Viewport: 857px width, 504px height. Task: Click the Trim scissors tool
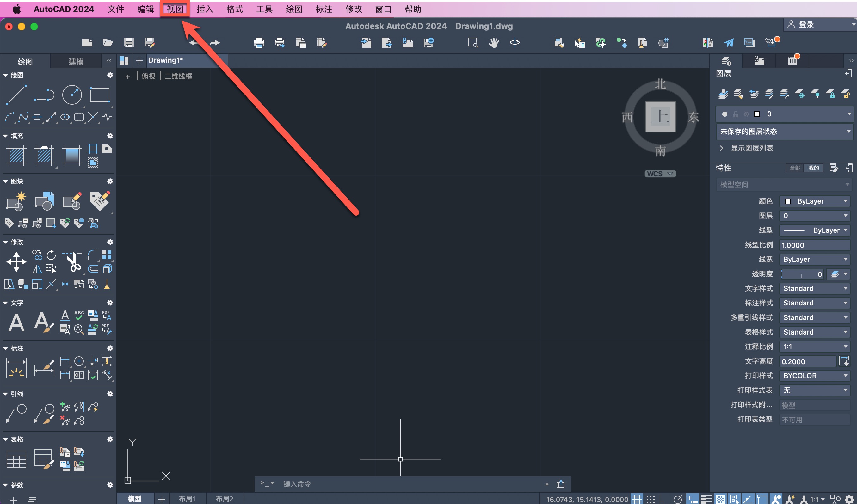pyautogui.click(x=73, y=262)
